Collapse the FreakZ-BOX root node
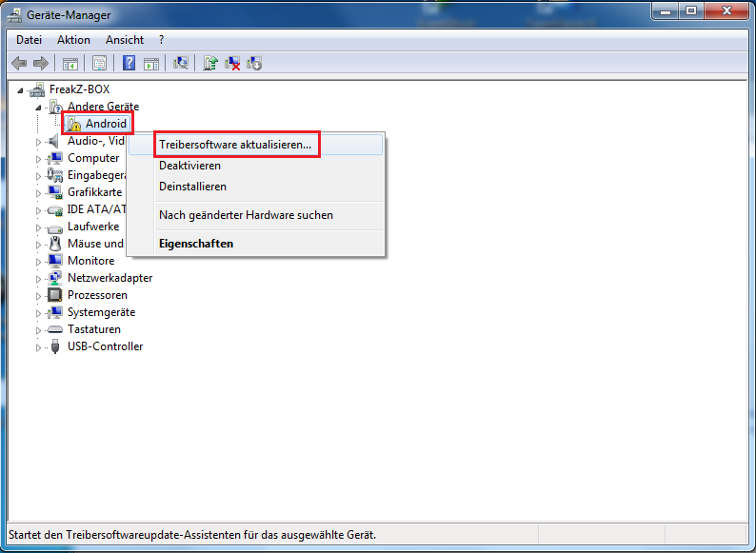Image resolution: width=756 pixels, height=553 pixels. [x=20, y=90]
